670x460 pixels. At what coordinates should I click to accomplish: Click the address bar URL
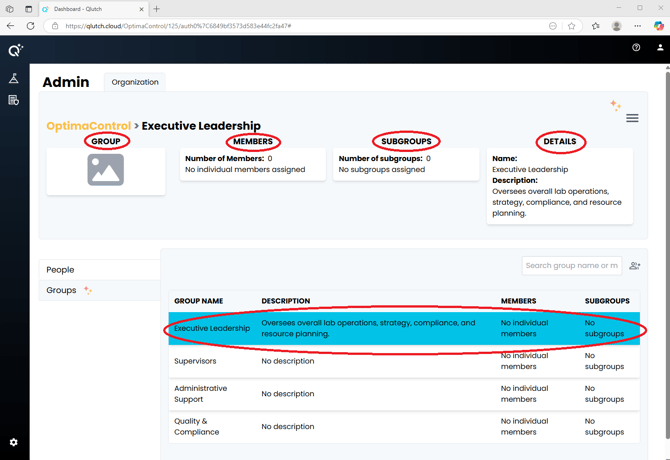[178, 26]
